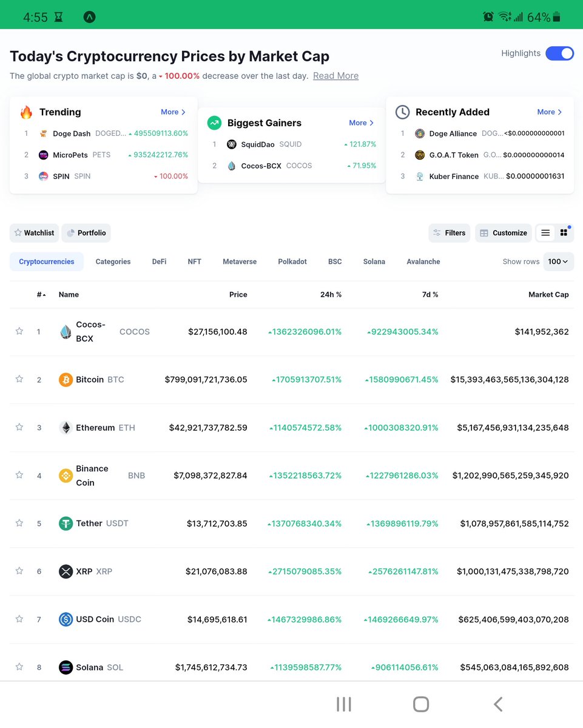This screenshot has width=583, height=728.
Task: Tap Android recent apps button
Action: [344, 704]
